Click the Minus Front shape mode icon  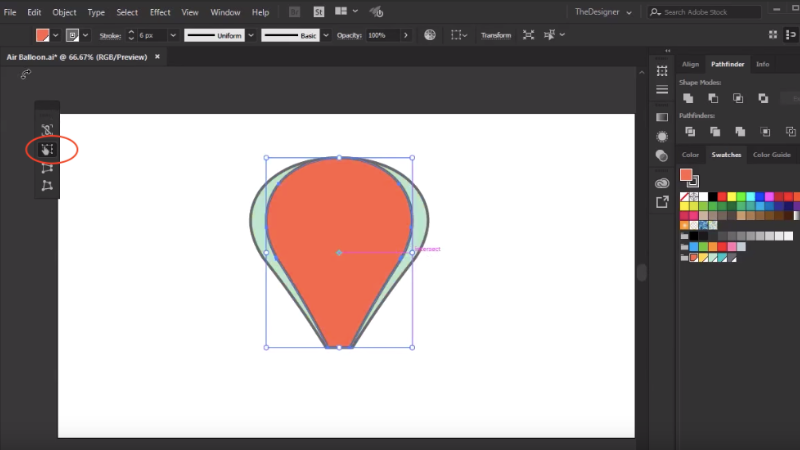[x=713, y=98]
